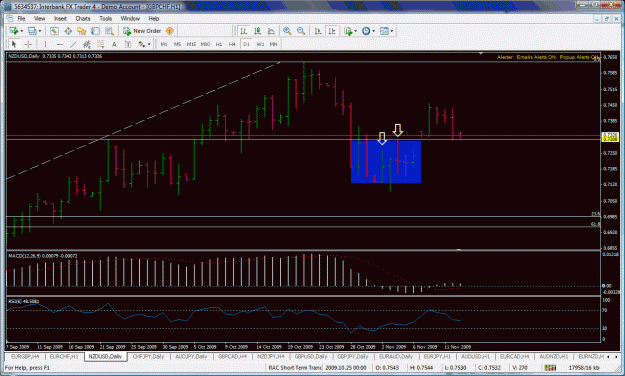Switch timeframe to M15
Viewport: 625px width, 376px height.
(191, 44)
